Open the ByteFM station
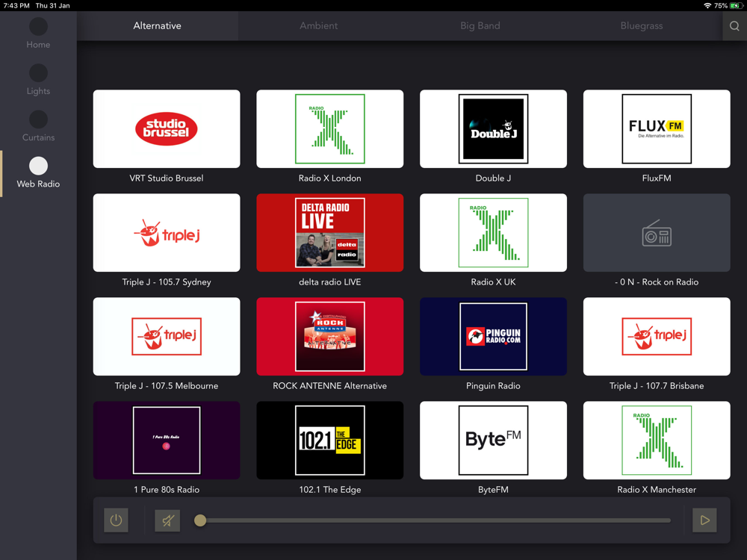Screen dimensions: 747x560 (x=494, y=441)
